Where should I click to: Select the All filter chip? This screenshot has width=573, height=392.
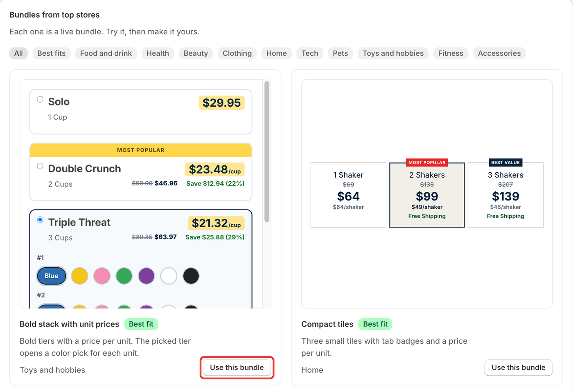click(18, 53)
